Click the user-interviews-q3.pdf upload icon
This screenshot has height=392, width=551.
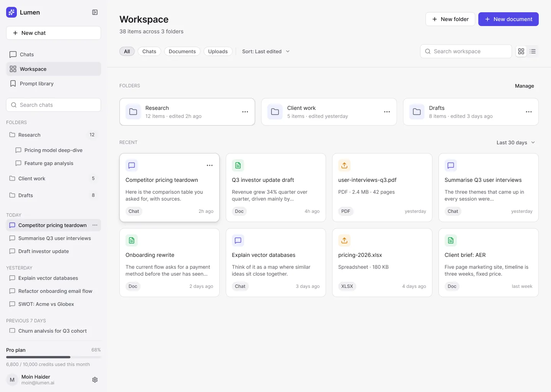click(x=344, y=165)
